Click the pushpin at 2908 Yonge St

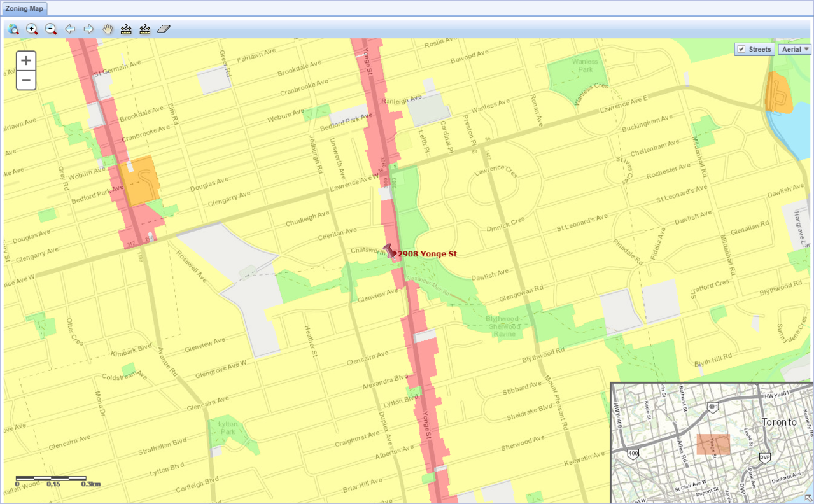point(389,251)
